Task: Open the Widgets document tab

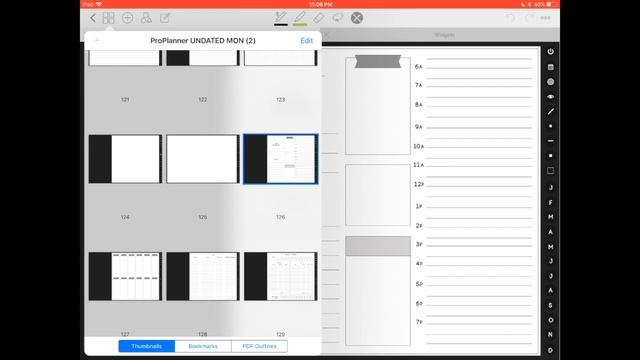Action: tap(444, 35)
